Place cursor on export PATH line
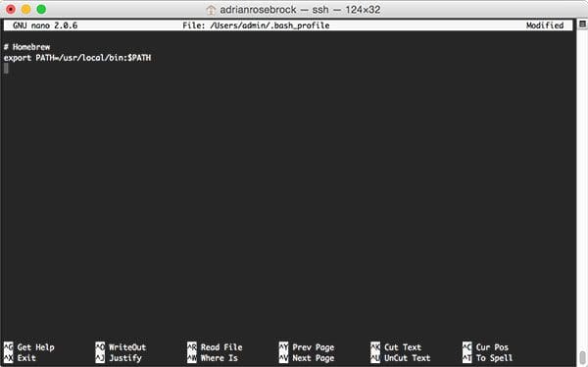588x367 pixels. 77,58
